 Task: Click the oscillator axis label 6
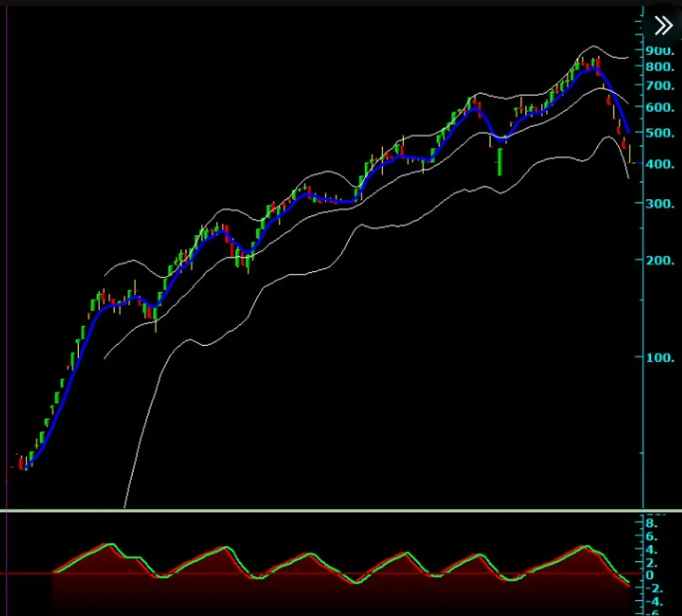point(651,537)
